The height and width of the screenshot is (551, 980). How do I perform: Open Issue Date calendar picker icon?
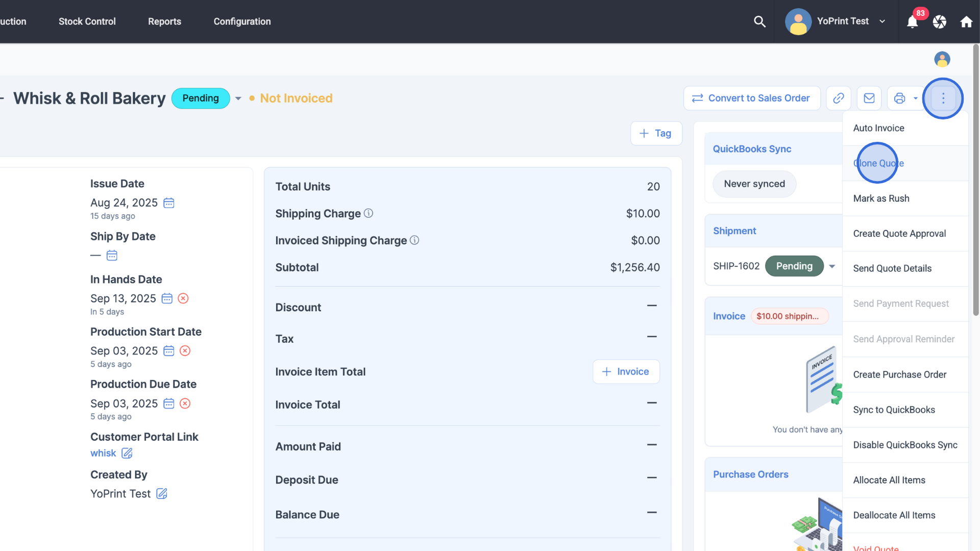point(169,203)
